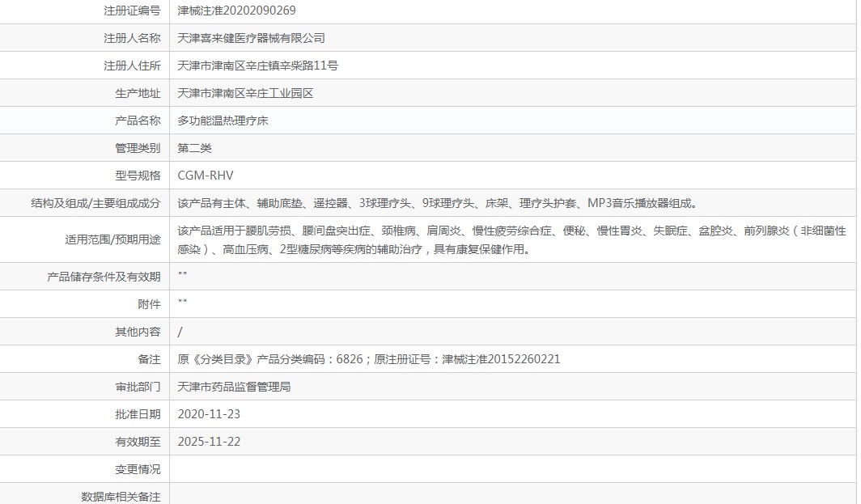This screenshot has height=504, width=861.
Task: Click the 其他内容 label
Action: pos(138,331)
